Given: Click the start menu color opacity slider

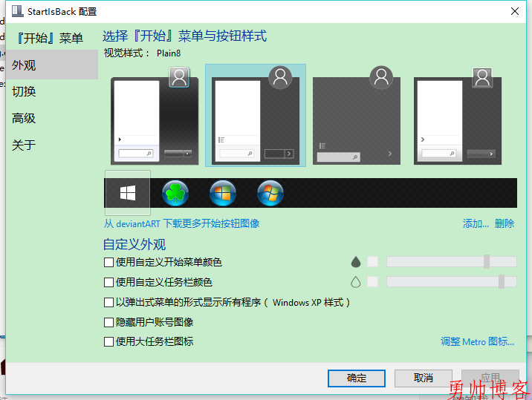Looking at the screenshot, I should pos(451,261).
